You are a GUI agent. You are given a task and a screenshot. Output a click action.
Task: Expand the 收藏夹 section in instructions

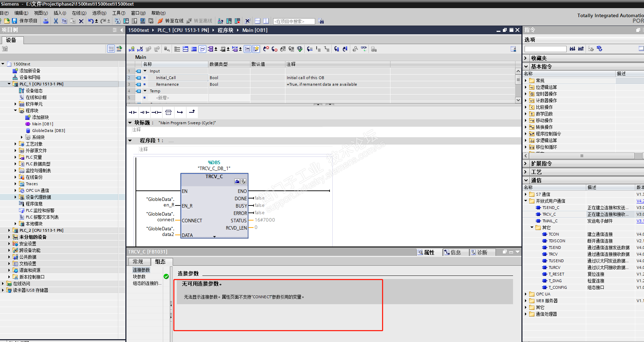[526, 58]
